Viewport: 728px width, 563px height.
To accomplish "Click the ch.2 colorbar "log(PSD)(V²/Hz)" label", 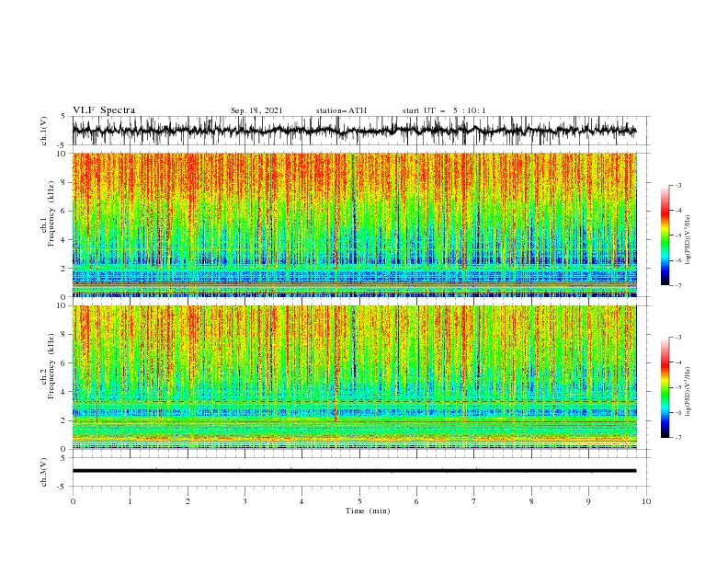I will [688, 392].
